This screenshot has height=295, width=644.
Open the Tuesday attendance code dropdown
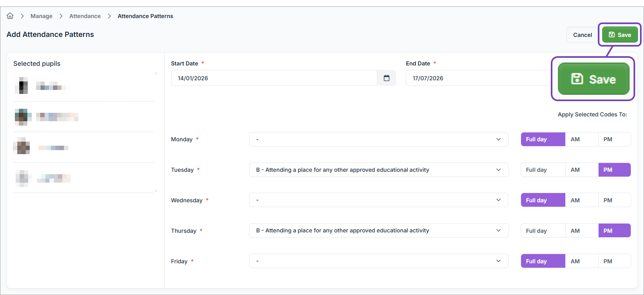tap(378, 170)
